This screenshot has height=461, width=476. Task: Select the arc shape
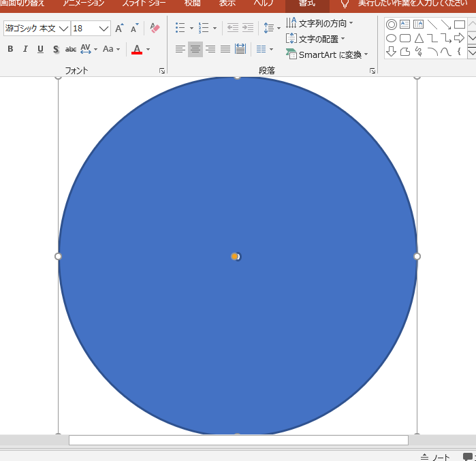tap(432, 52)
